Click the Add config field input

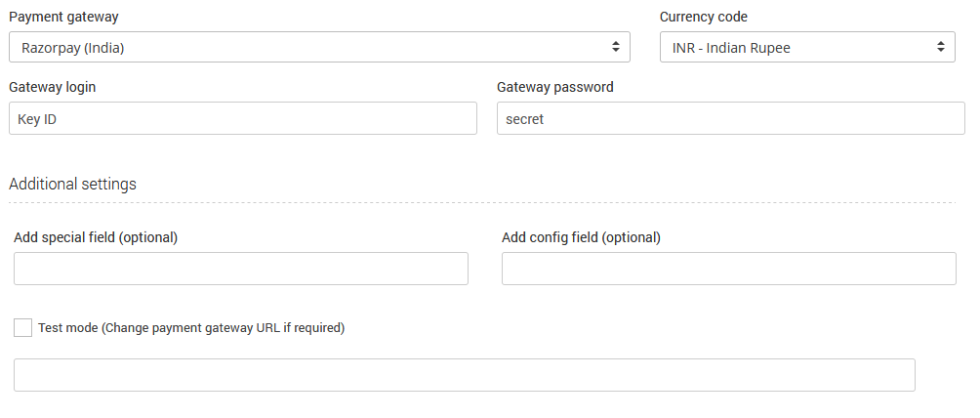pyautogui.click(x=728, y=269)
